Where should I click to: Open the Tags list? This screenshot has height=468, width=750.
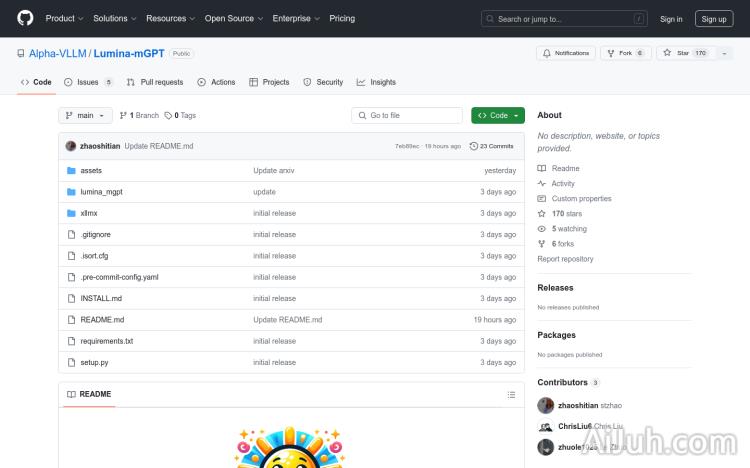coord(180,115)
